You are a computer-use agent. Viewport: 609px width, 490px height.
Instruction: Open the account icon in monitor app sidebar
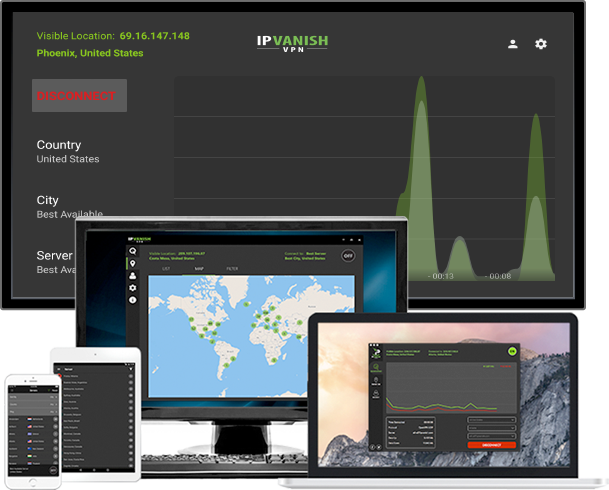(132, 276)
